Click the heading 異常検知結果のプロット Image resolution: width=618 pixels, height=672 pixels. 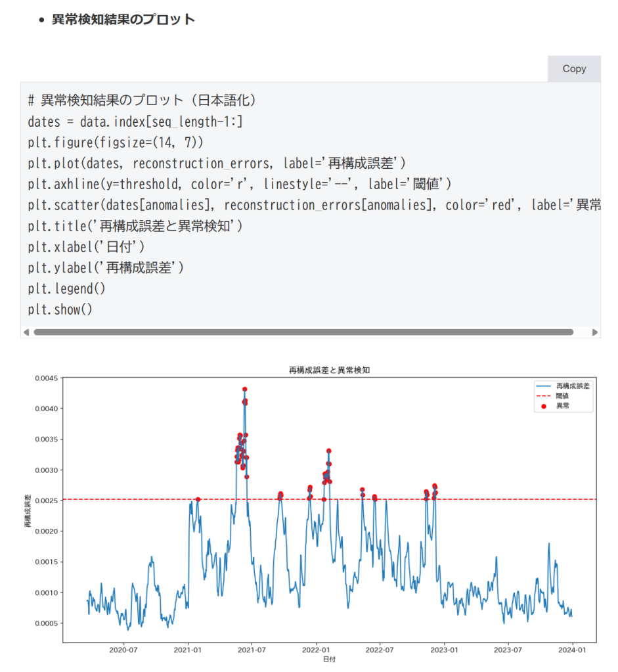[x=123, y=19]
